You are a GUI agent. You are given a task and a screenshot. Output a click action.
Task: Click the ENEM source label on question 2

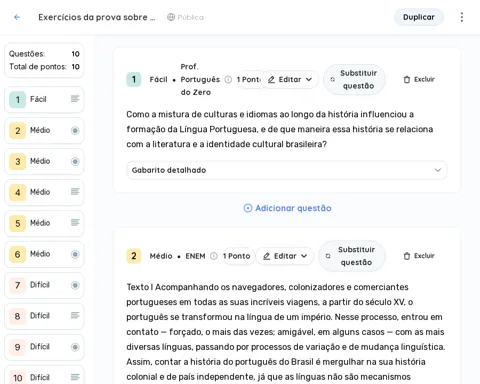pos(195,256)
